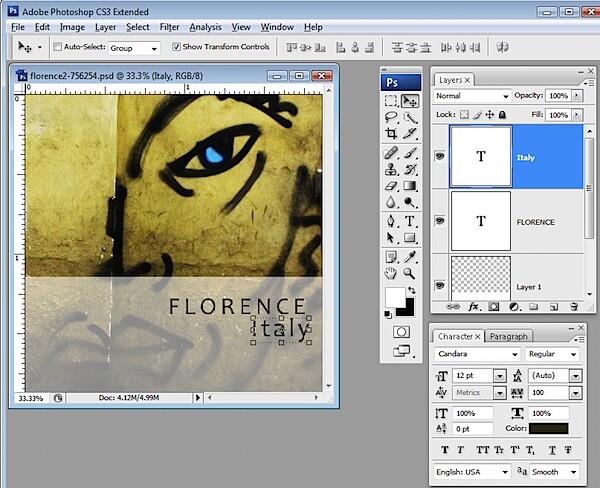The height and width of the screenshot is (488, 600).
Task: Hide Layer 1 visibility eye
Action: (x=440, y=286)
